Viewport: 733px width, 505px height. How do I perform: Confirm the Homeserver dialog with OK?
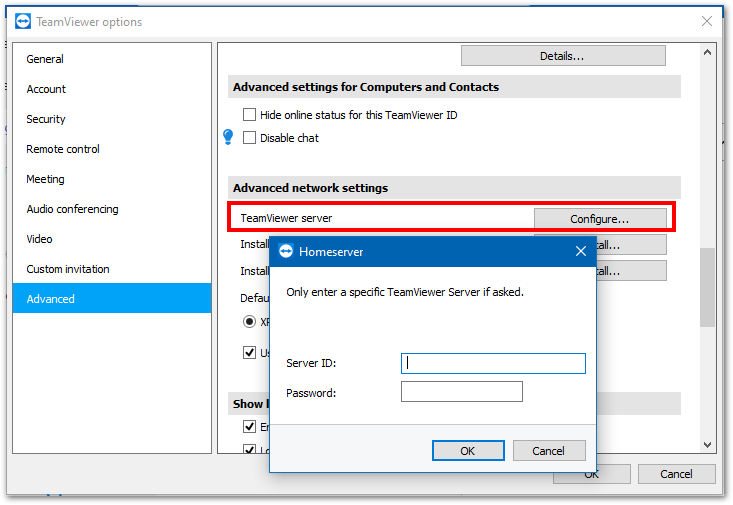[468, 451]
